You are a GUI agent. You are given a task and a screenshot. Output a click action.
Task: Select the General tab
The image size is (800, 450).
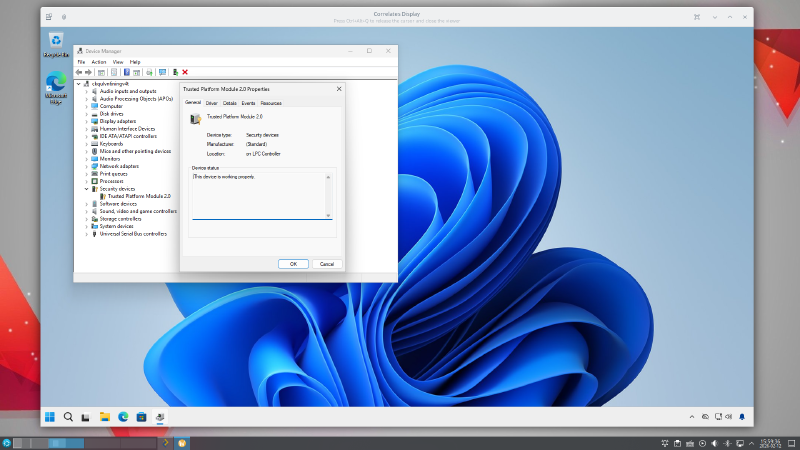click(x=193, y=103)
